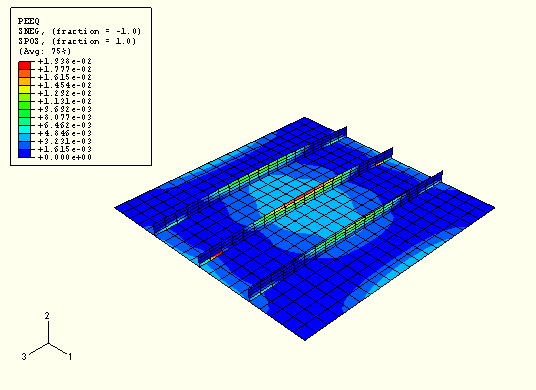Click the axis 3 label on triad

pyautogui.click(x=24, y=357)
